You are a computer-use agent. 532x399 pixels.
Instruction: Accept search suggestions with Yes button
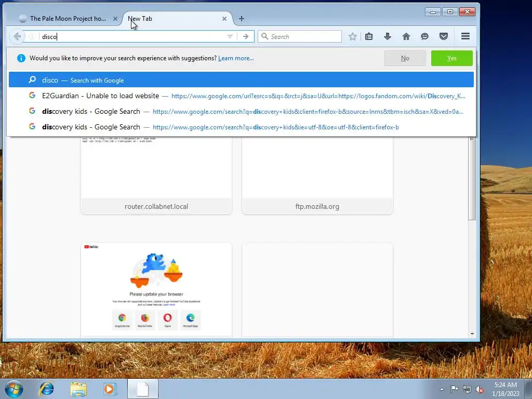pos(451,58)
